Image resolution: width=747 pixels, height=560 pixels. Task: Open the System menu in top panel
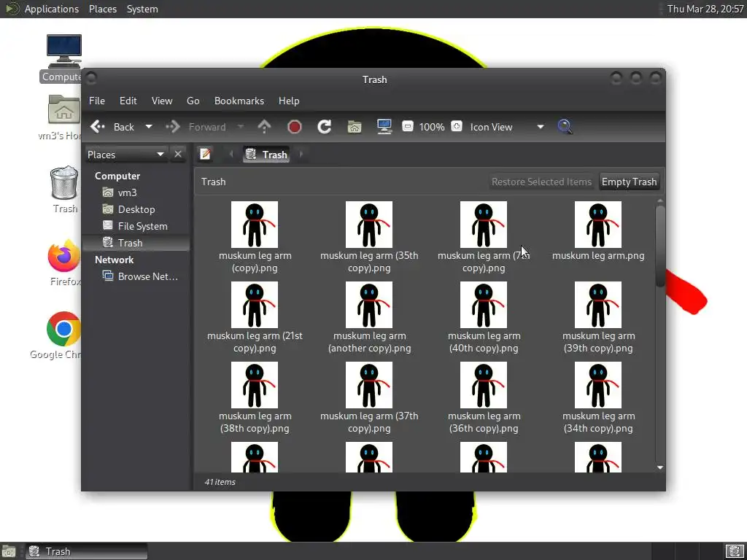(142, 9)
